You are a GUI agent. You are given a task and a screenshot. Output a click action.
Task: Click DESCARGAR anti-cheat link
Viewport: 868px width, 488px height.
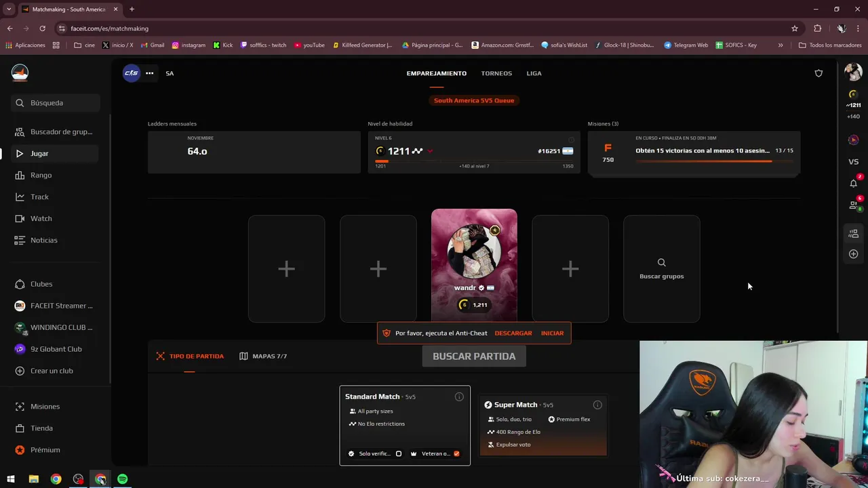pos(513,333)
